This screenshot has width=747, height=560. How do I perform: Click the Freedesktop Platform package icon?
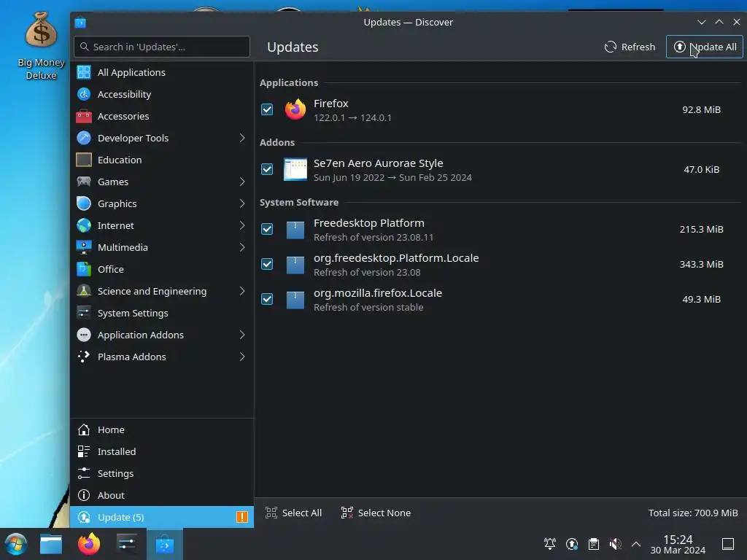295,230
